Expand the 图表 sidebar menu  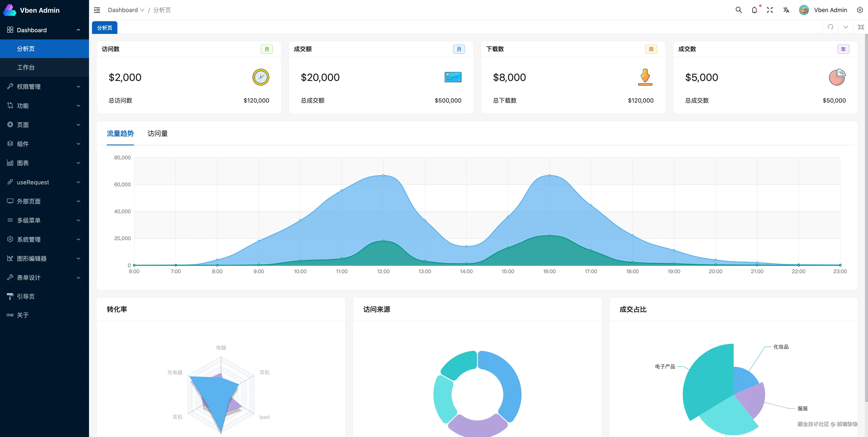pyautogui.click(x=44, y=163)
